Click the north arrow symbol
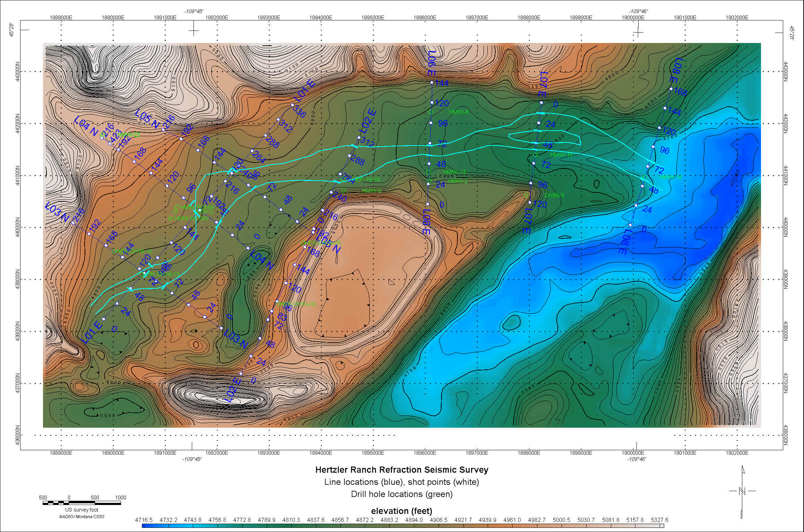This screenshot has height=532, width=804. pos(742,491)
